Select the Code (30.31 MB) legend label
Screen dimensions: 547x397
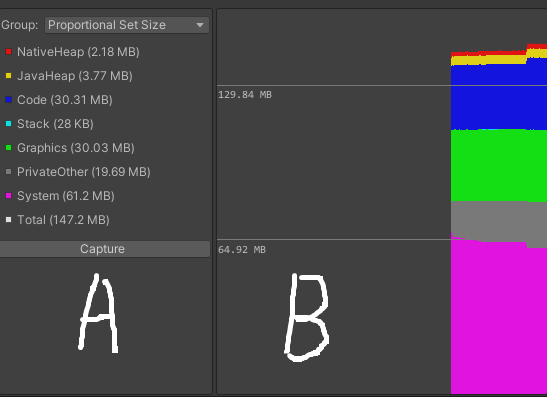[65, 100]
